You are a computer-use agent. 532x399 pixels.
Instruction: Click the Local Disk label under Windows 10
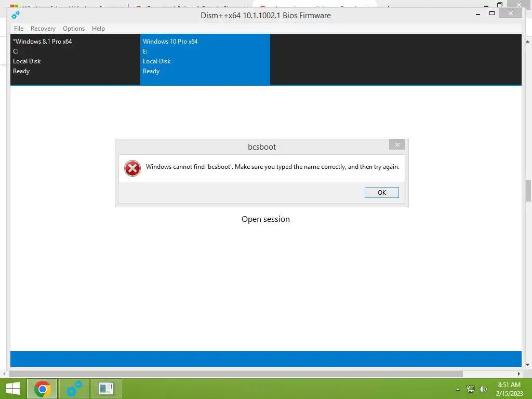[x=156, y=61]
